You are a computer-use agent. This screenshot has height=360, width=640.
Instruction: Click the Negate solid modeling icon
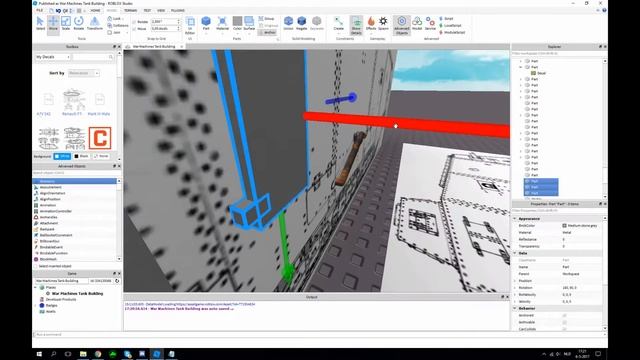(302, 23)
